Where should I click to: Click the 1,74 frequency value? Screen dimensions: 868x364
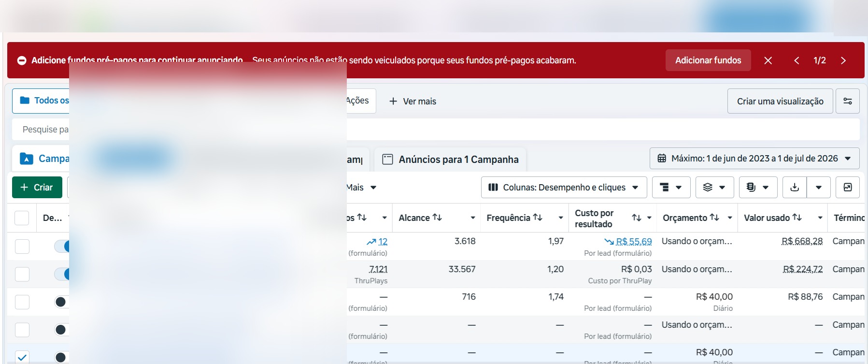click(556, 297)
